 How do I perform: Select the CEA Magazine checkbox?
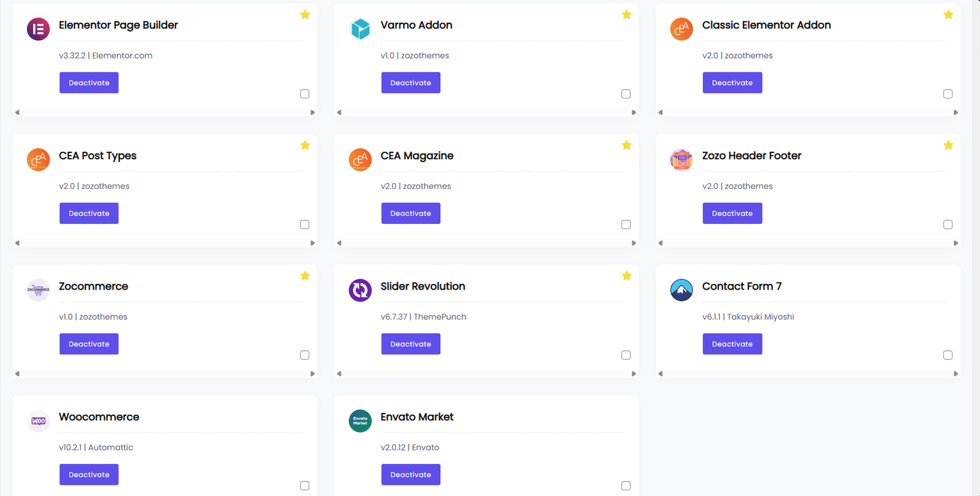point(626,224)
